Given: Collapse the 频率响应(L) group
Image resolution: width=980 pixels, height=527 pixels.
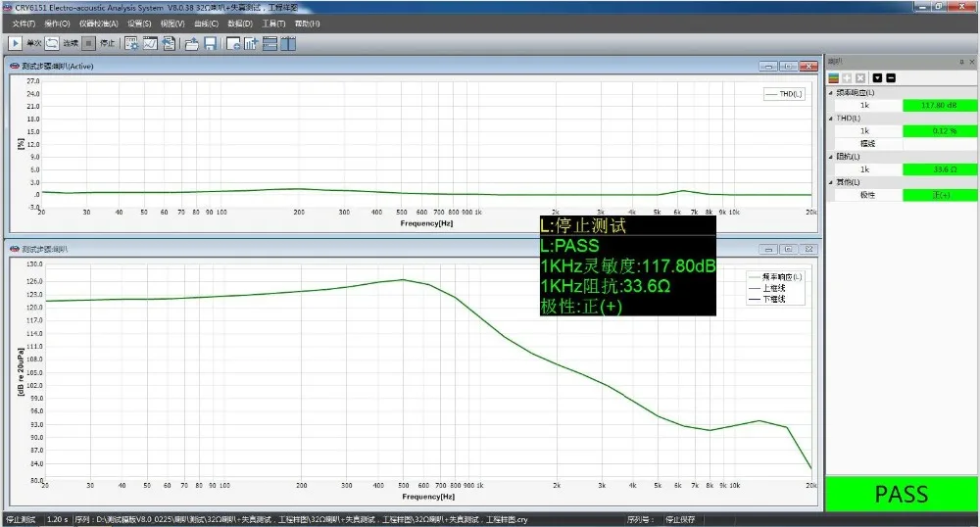Looking at the screenshot, I should click(831, 93).
